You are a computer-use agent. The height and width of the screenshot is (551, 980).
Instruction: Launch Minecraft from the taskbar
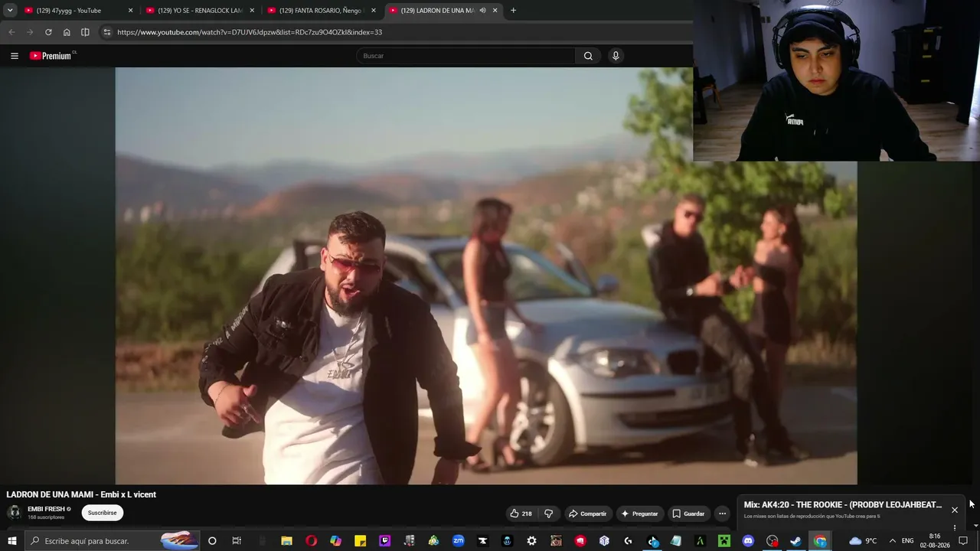[x=724, y=541]
